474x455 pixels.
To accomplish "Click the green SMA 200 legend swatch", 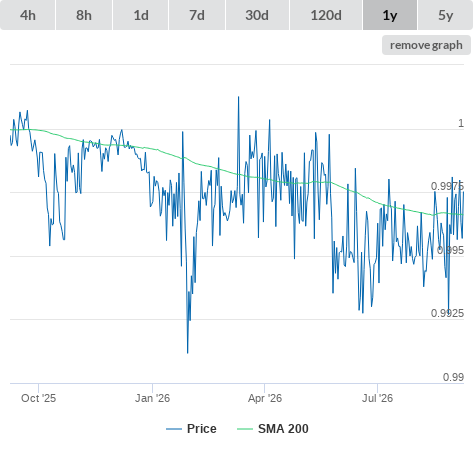I will pos(245,429).
